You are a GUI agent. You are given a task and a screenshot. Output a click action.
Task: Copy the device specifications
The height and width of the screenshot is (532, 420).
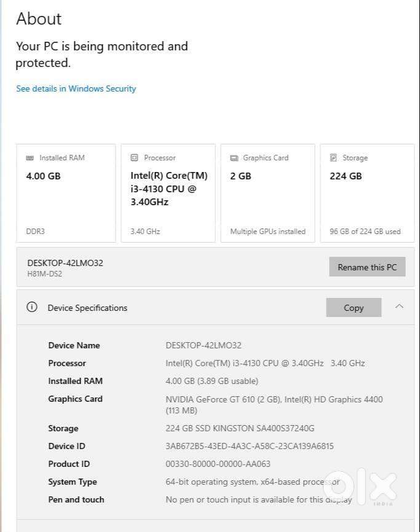354,308
